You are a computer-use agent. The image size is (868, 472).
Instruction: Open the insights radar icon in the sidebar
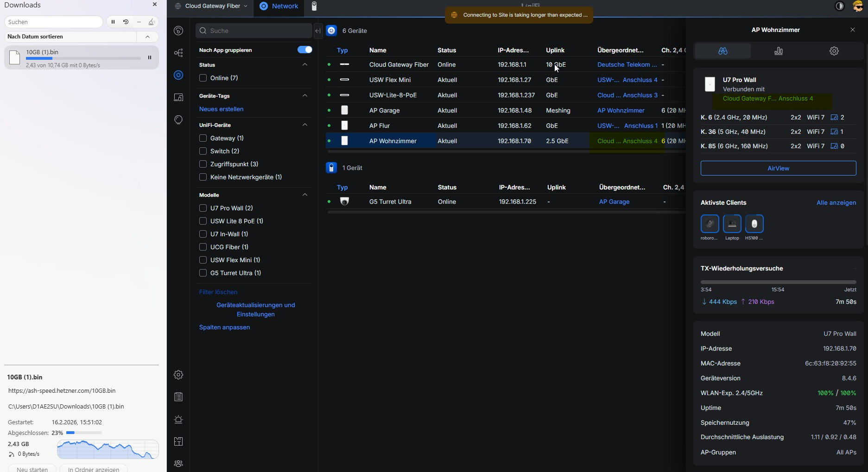point(178,120)
